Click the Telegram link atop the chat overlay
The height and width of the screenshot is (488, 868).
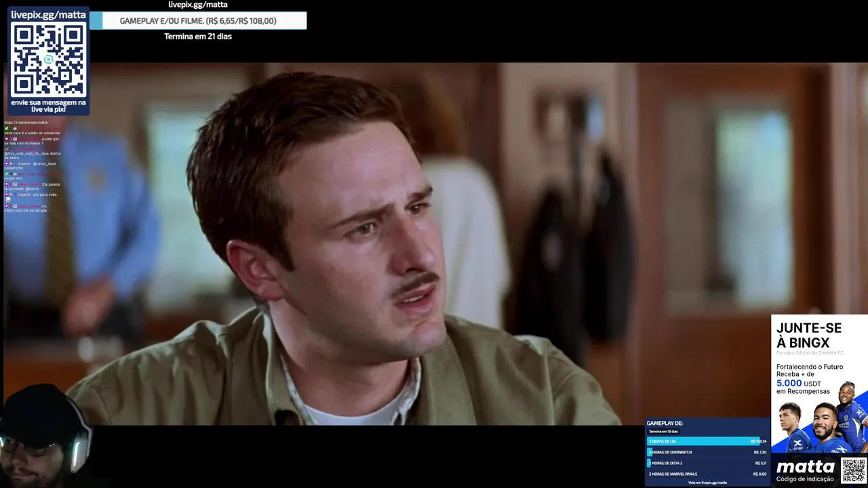click(26, 123)
